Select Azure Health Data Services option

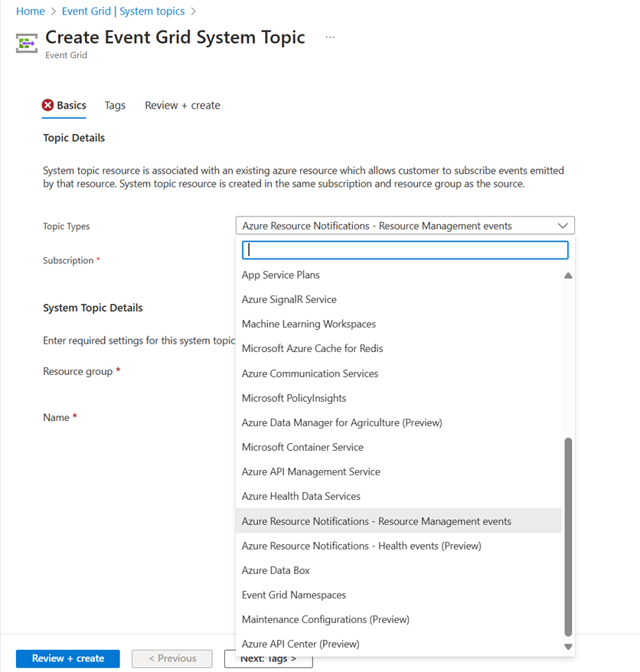click(x=301, y=496)
